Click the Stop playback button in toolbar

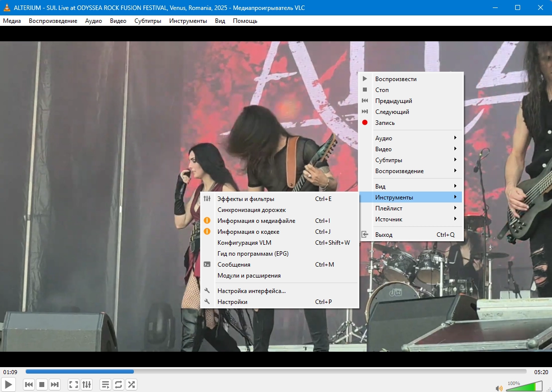coord(42,385)
